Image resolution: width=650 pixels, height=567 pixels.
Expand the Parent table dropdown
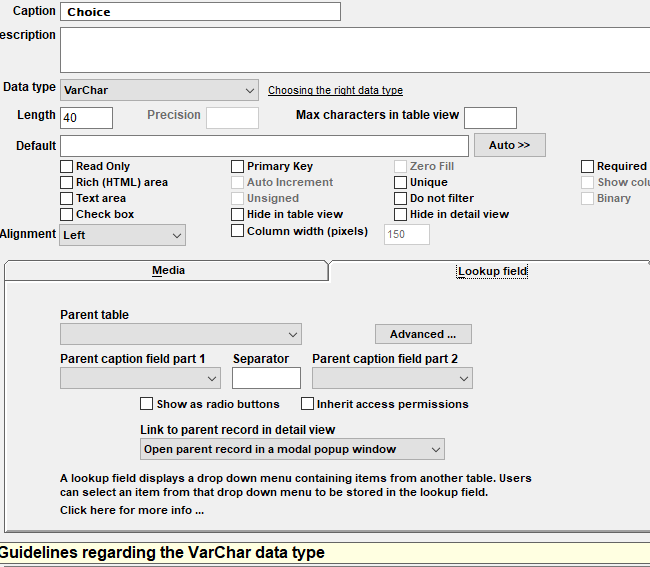click(181, 334)
